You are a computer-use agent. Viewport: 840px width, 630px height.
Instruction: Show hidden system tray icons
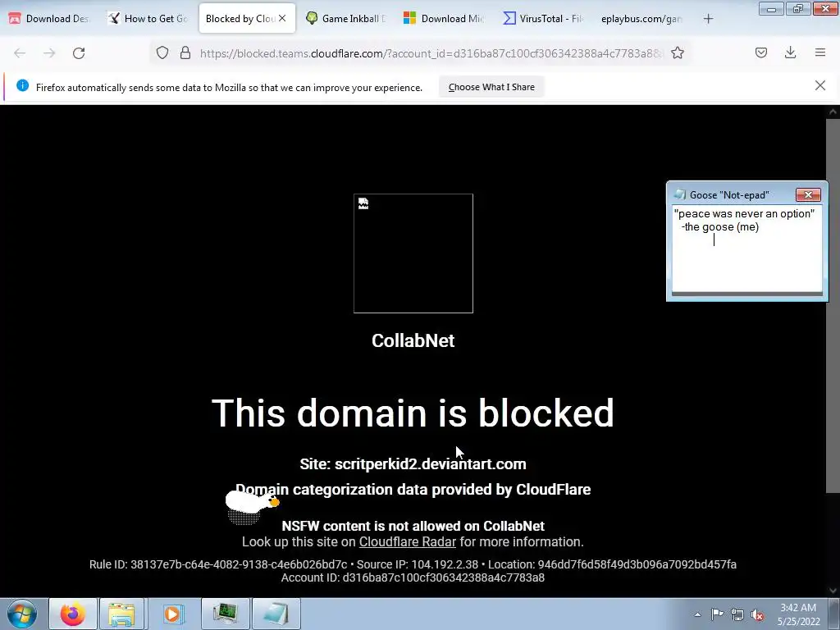(x=697, y=614)
